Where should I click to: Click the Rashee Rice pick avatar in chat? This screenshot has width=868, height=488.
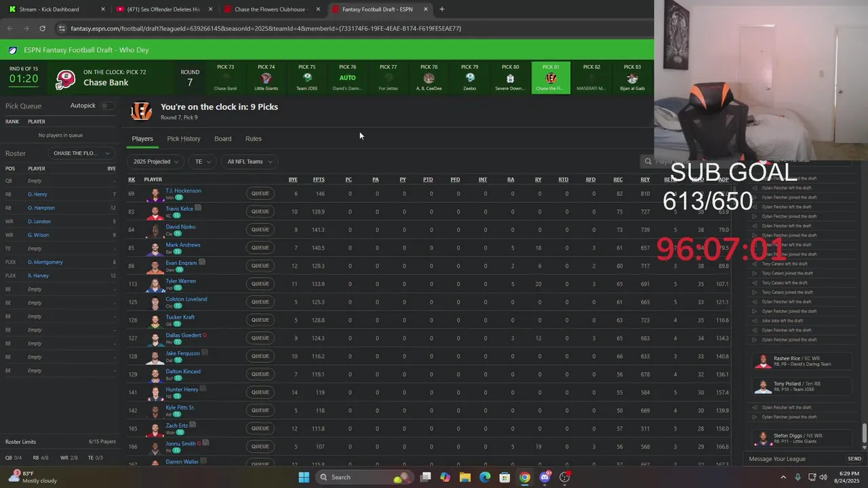764,361
